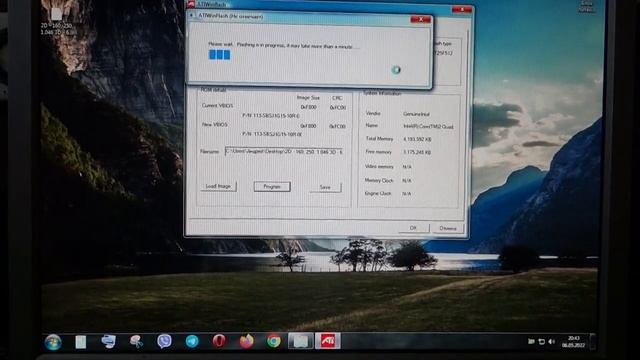Show desktop using the far-right taskbar strip

click(x=592, y=342)
